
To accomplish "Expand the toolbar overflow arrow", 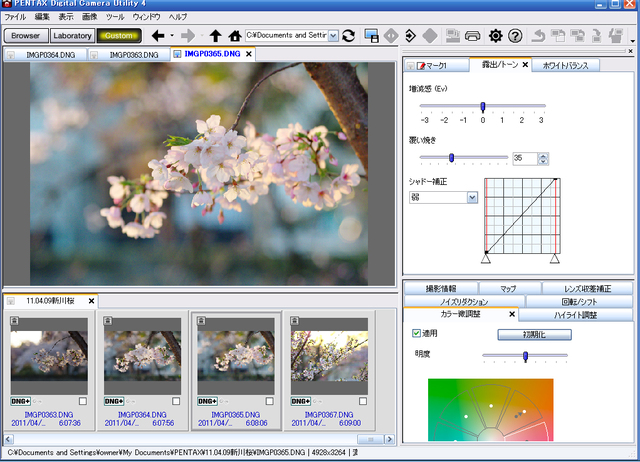I will pos(633,41).
